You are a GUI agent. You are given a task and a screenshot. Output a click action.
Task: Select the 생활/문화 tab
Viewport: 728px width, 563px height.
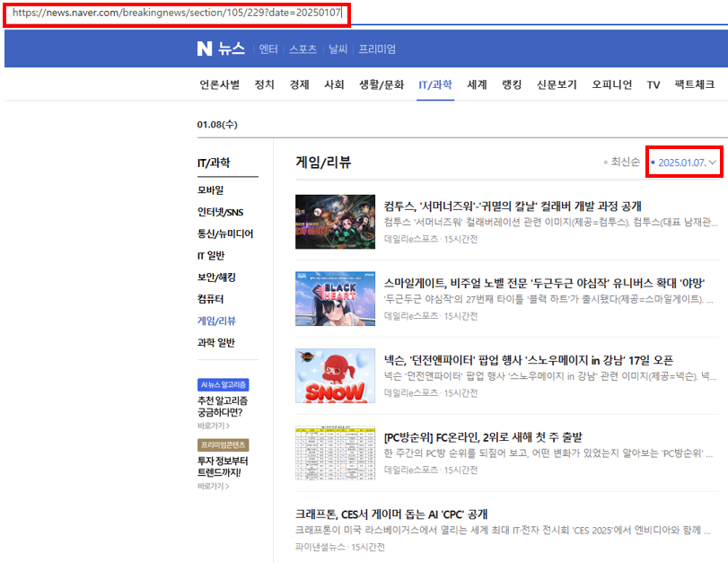(382, 84)
